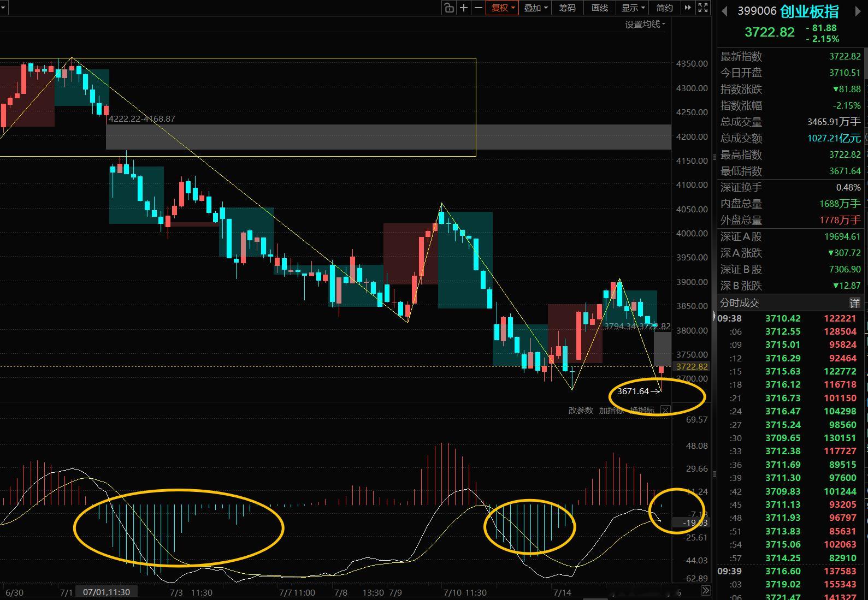The image size is (868, 600).
Task: Click 改参数 to edit indicator parameters
Action: pos(581,410)
